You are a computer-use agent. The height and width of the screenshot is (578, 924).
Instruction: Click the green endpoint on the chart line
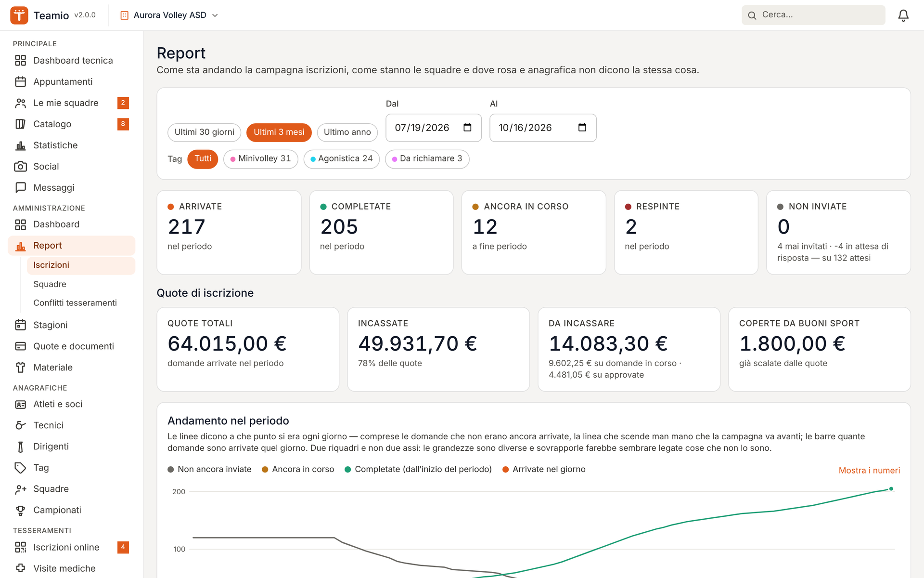click(891, 489)
